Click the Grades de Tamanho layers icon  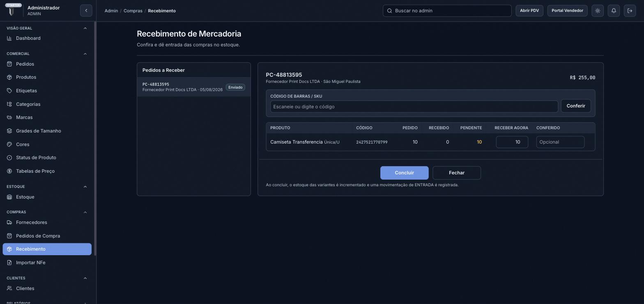tap(9, 131)
